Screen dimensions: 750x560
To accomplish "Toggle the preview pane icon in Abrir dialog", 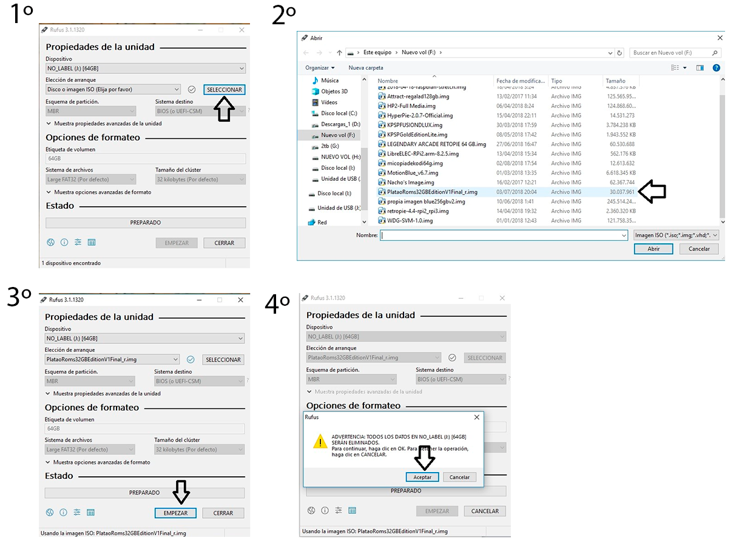I will 700,68.
